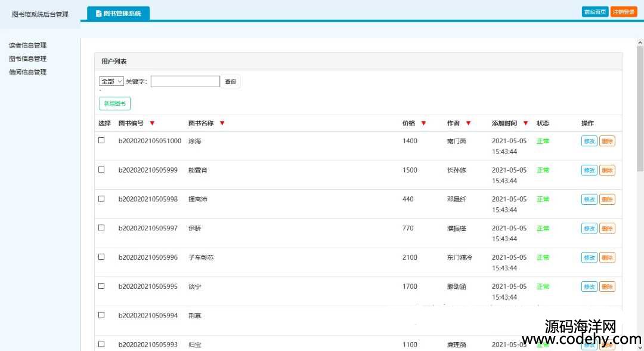Screen dimensions: 644x351
Task: Click price cell 440
Action: click(408, 199)
